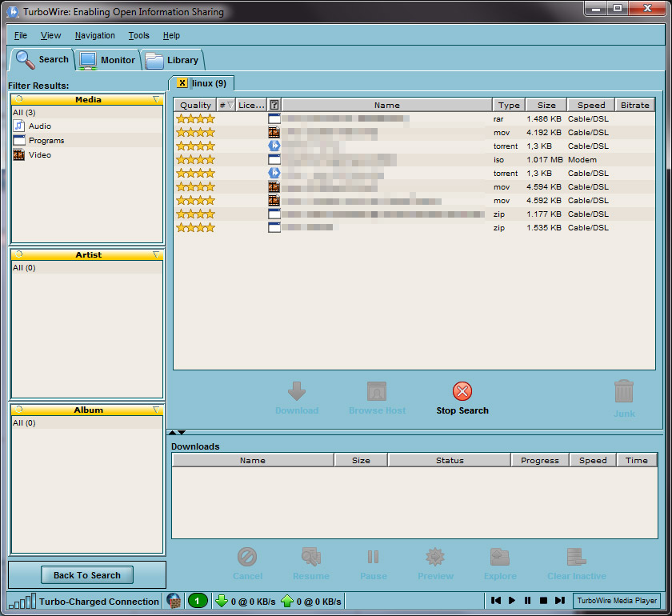The height and width of the screenshot is (616, 672).
Task: Filter results by Audio media type
Action: [x=40, y=126]
